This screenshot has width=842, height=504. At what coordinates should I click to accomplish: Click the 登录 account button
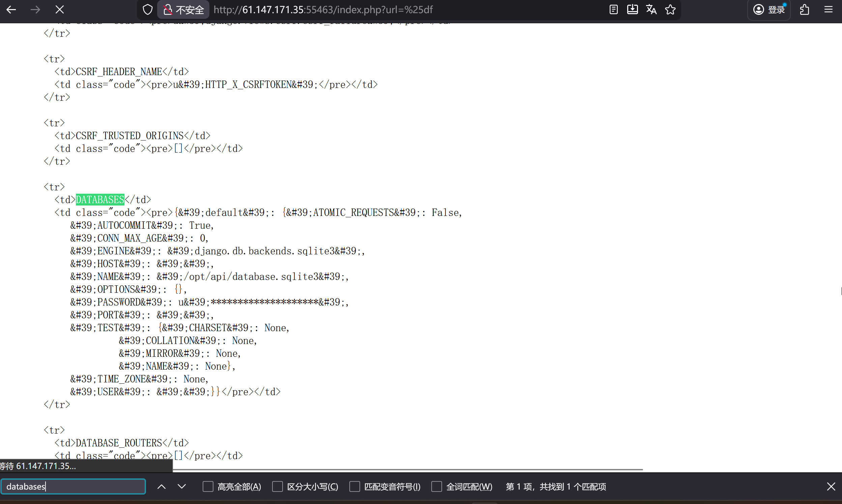point(769,9)
